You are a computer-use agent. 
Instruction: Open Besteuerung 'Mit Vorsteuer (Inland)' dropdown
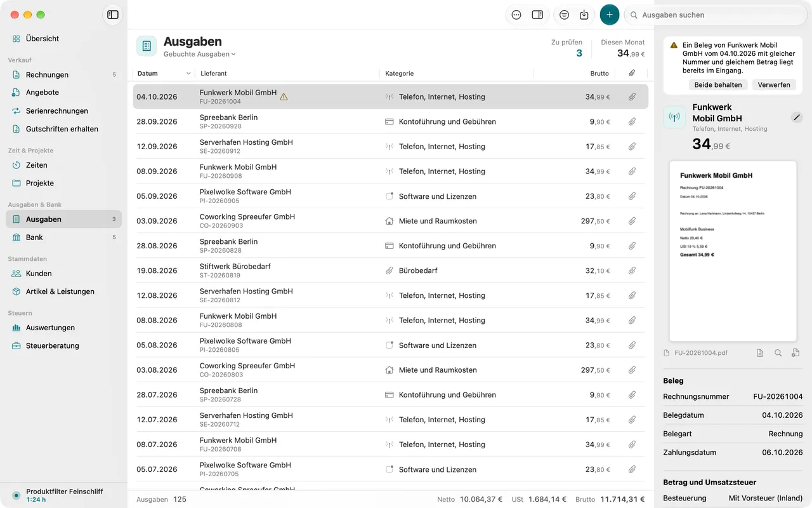(766, 499)
